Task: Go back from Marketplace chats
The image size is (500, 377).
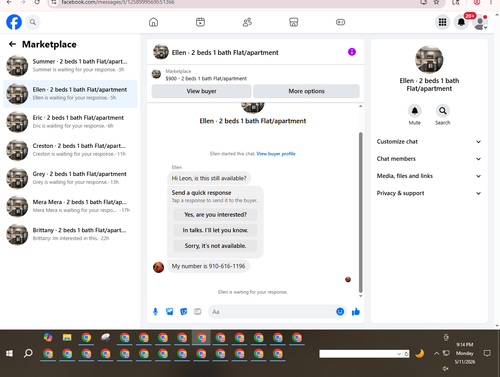Action: (x=12, y=44)
